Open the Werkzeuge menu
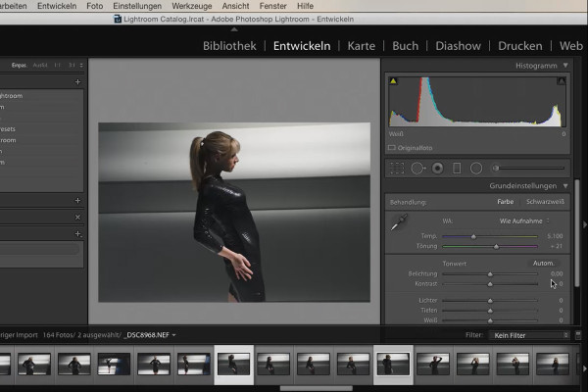 (192, 6)
